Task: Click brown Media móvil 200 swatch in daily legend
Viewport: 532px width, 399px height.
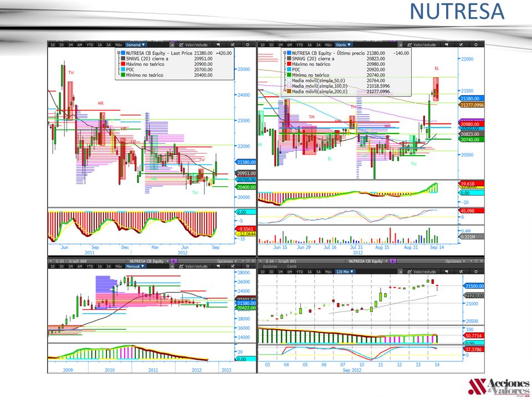Action: tap(289, 91)
